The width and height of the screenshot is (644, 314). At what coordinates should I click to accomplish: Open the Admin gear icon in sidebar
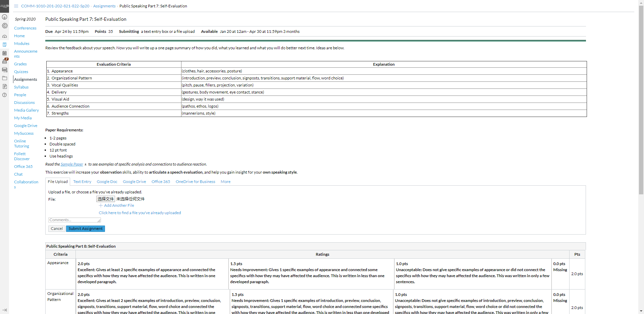[x=4, y=25]
